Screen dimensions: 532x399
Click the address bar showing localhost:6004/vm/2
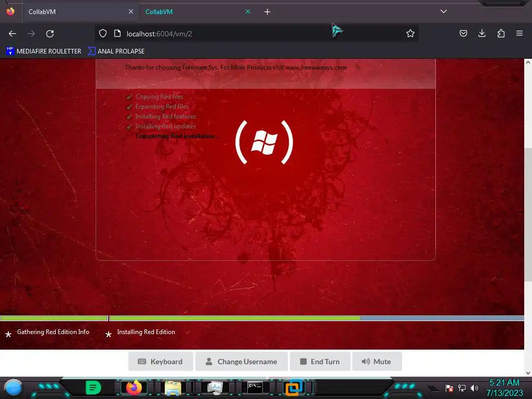(256, 34)
